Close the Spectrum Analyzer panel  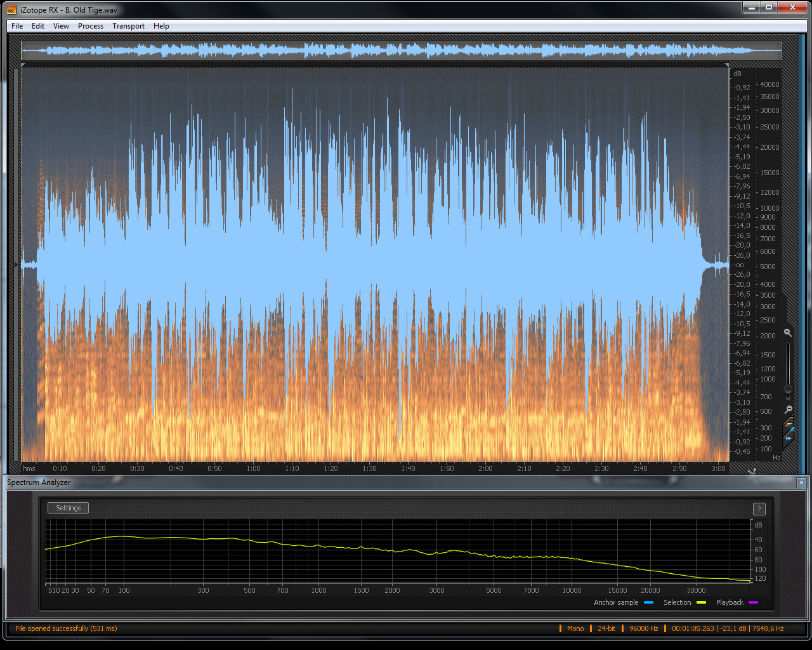click(801, 482)
